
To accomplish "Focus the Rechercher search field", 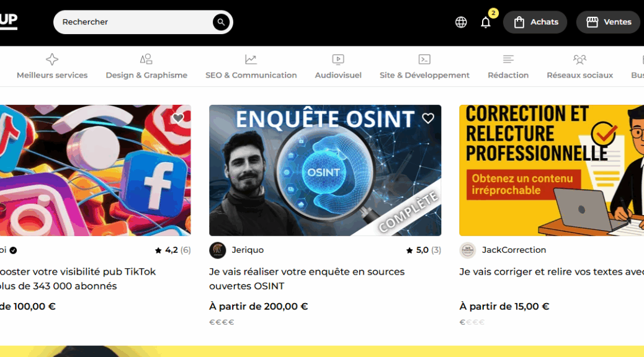I will (135, 22).
